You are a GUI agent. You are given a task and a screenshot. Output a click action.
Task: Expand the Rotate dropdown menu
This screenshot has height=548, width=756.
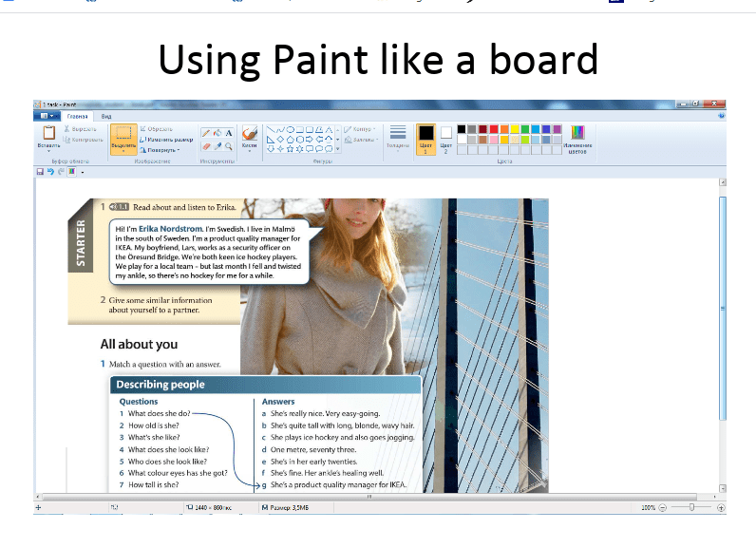click(x=160, y=149)
